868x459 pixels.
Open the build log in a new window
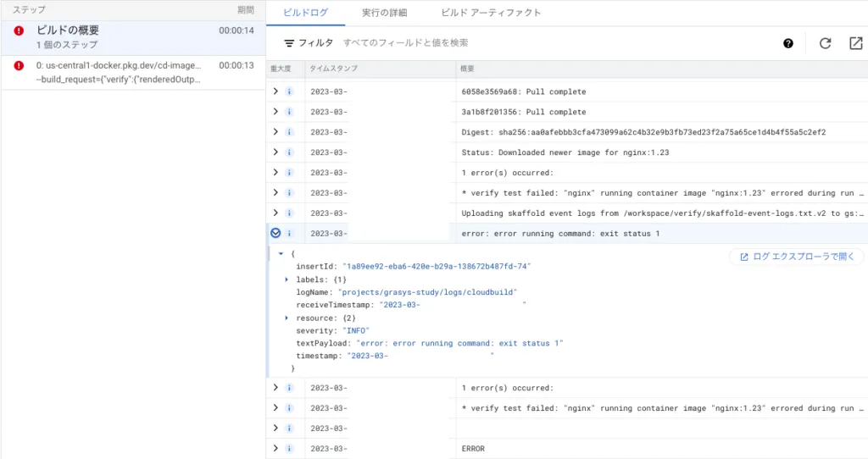pos(856,43)
